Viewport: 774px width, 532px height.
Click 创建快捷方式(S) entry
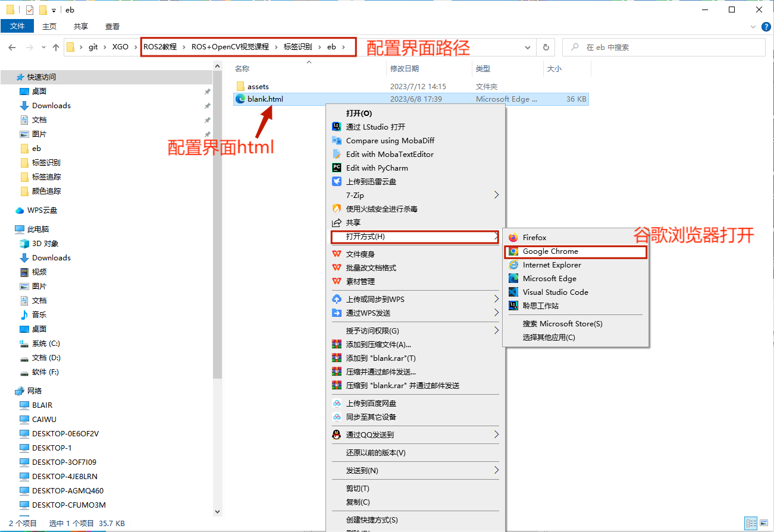coord(415,520)
